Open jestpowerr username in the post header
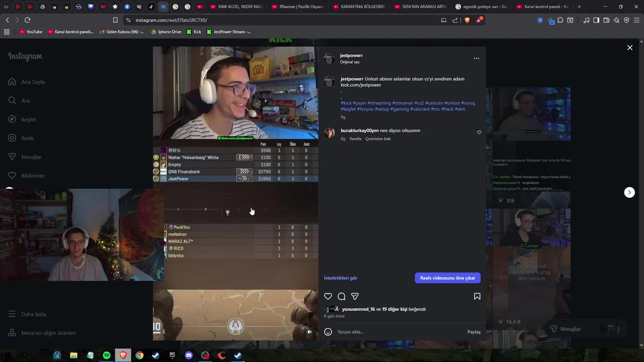The width and height of the screenshot is (644, 362). click(x=351, y=55)
